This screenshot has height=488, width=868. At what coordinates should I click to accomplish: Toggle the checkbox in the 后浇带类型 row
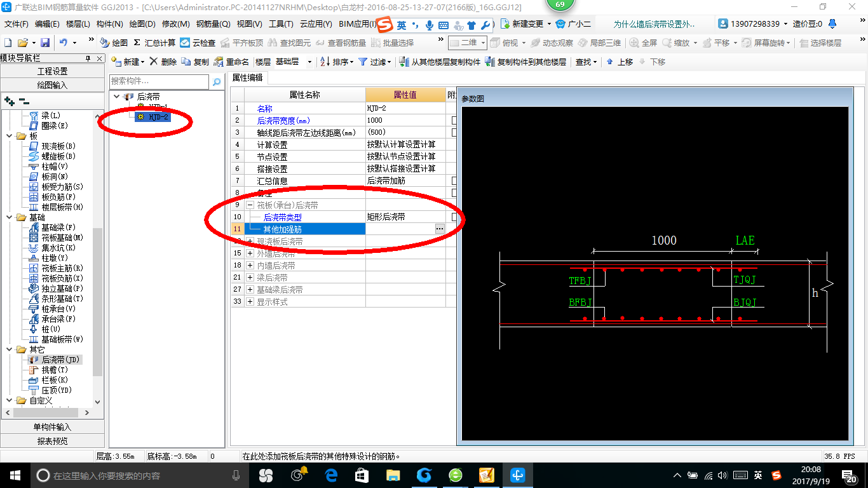pos(454,217)
